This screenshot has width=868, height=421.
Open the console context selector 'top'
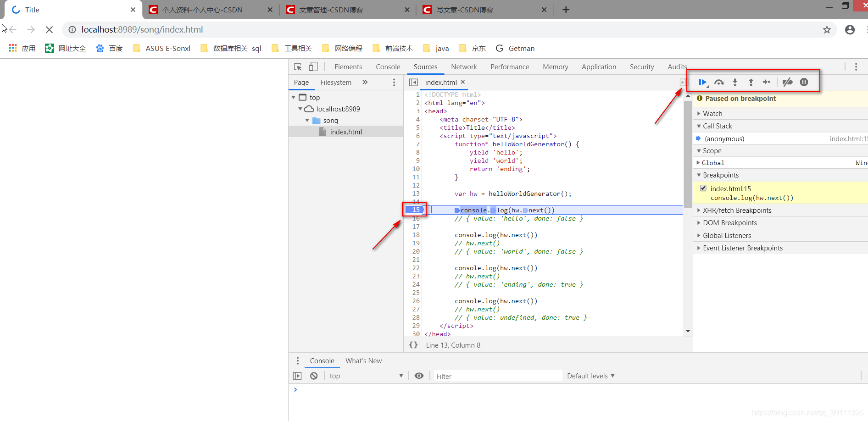click(366, 376)
